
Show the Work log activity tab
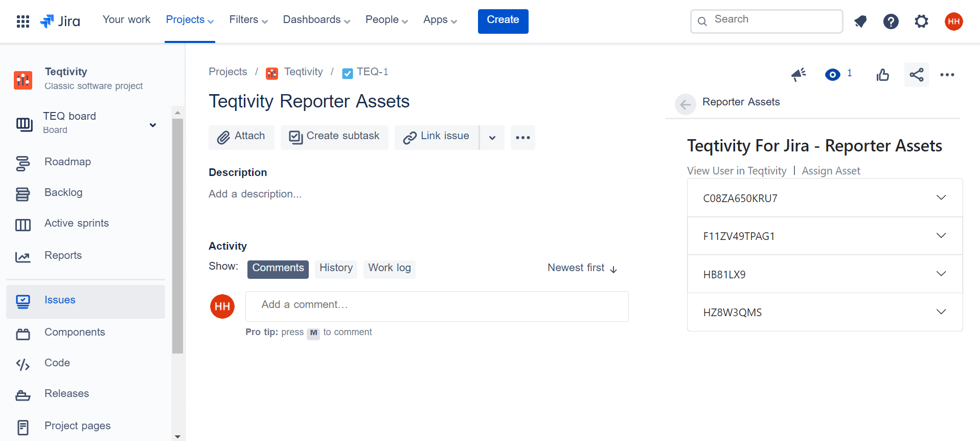(x=390, y=269)
